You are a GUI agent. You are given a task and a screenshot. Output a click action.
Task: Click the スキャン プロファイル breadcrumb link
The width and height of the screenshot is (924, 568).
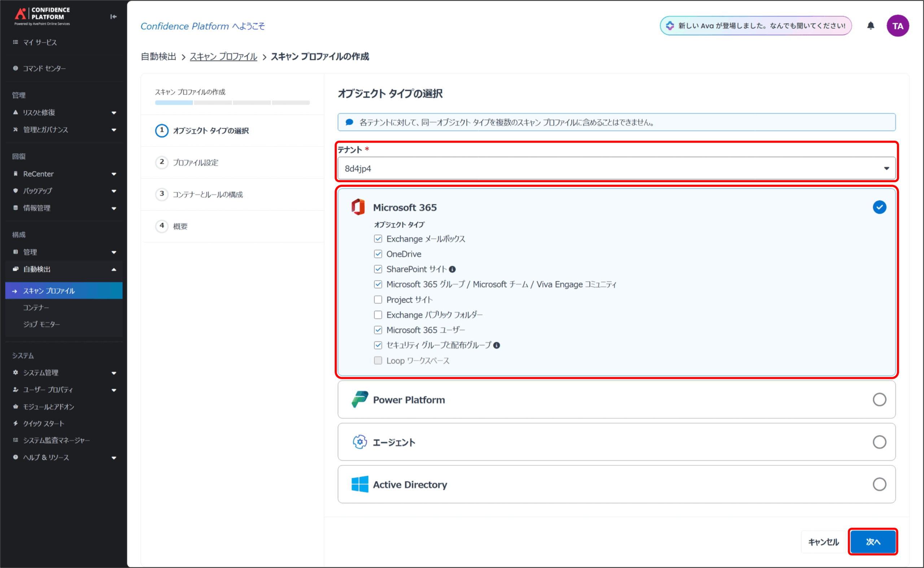click(223, 57)
